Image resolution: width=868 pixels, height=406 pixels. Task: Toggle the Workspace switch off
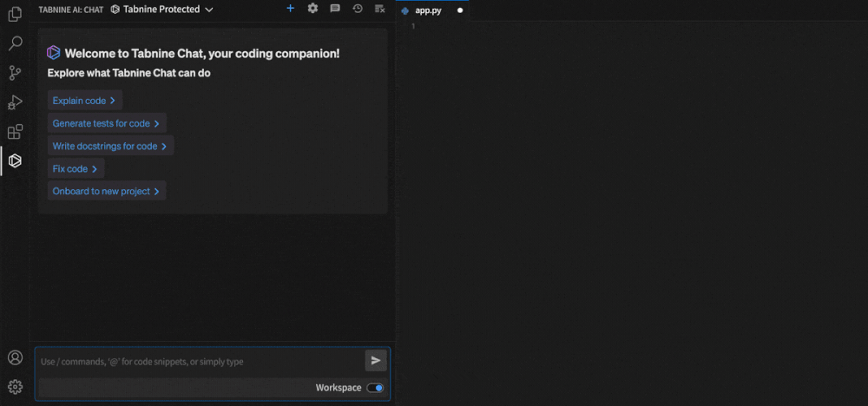tap(375, 388)
